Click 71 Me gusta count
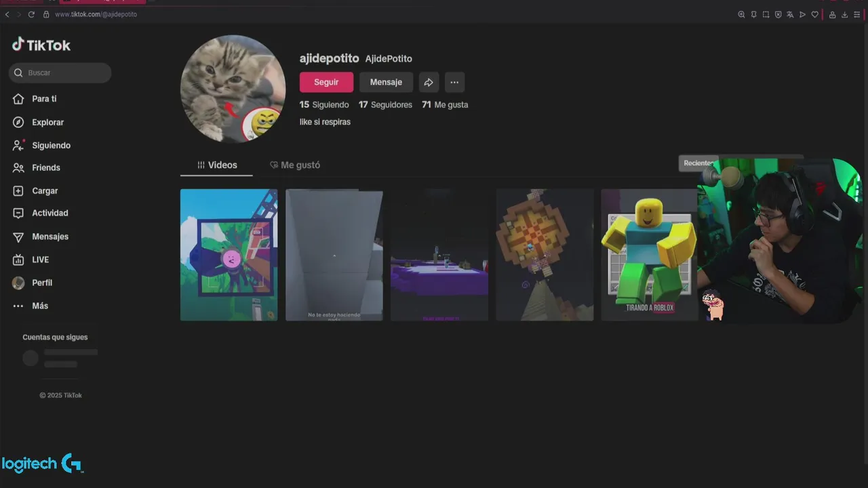868x488 pixels. 445,105
